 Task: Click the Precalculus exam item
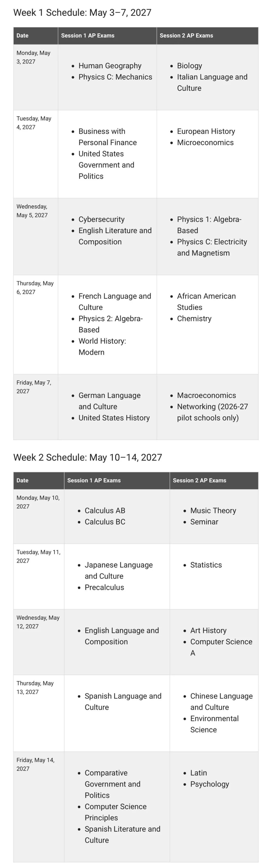(x=104, y=587)
